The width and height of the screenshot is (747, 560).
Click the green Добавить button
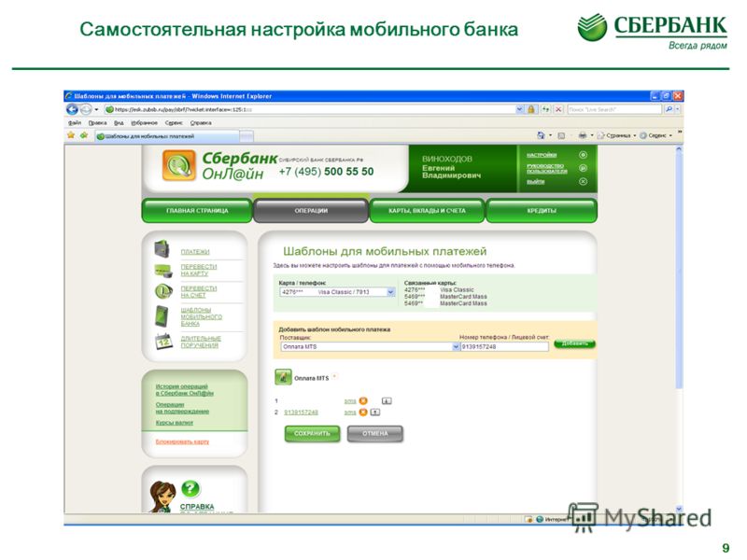574,344
